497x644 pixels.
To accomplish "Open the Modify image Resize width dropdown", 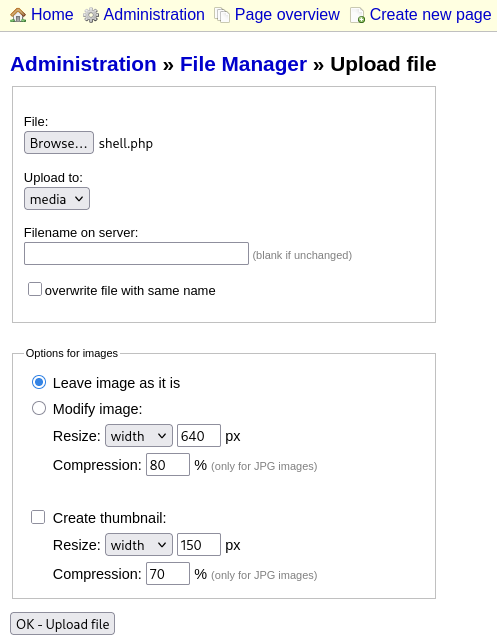I will [139, 435].
